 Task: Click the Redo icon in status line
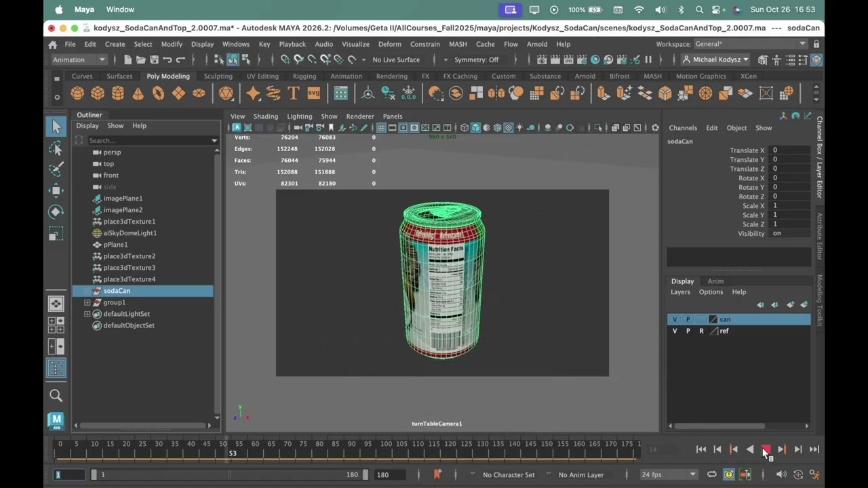click(x=180, y=60)
